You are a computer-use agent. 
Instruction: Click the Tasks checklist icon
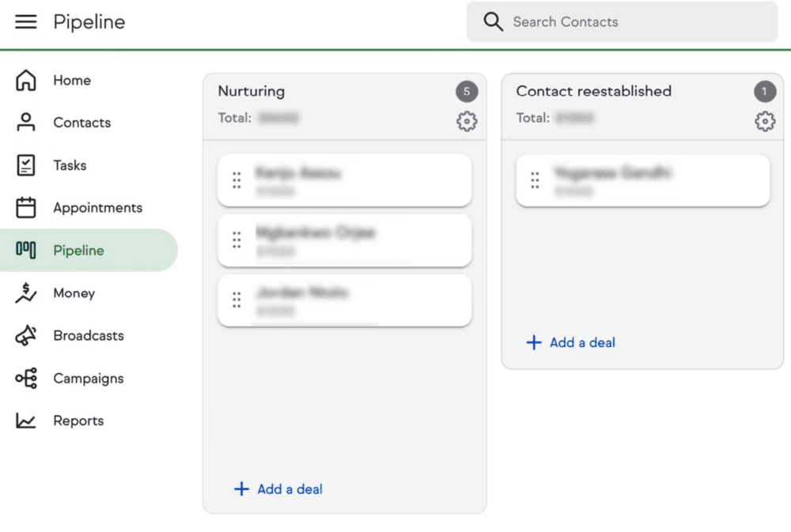26,165
